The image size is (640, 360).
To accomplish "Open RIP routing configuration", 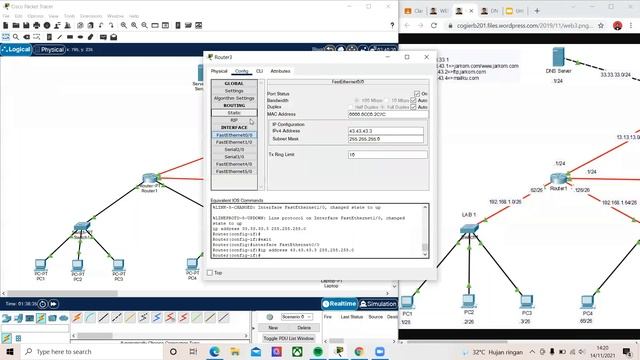I will tap(234, 120).
